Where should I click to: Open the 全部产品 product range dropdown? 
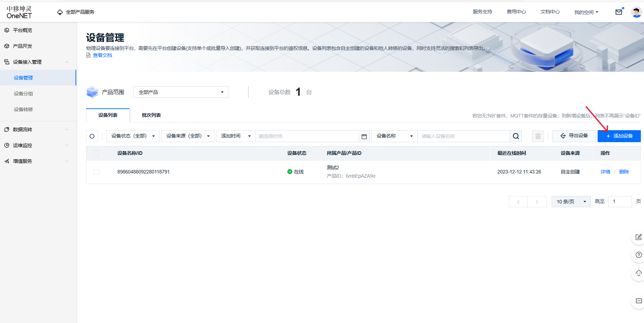click(181, 92)
